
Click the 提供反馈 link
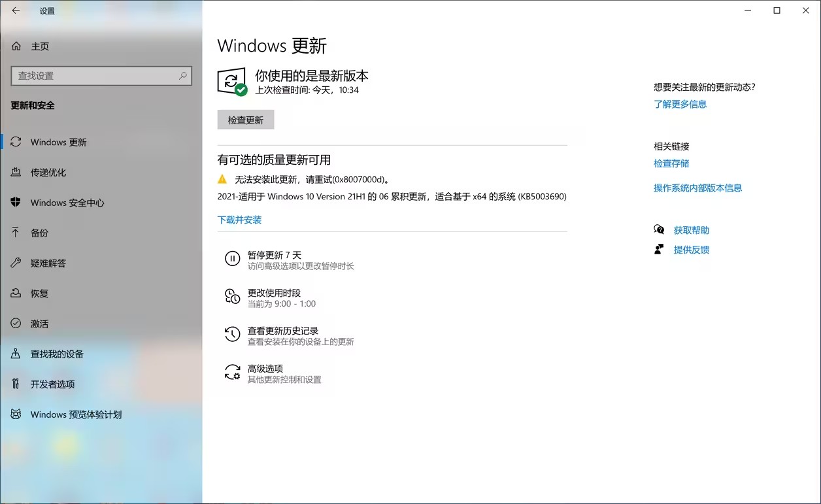pyautogui.click(x=691, y=250)
